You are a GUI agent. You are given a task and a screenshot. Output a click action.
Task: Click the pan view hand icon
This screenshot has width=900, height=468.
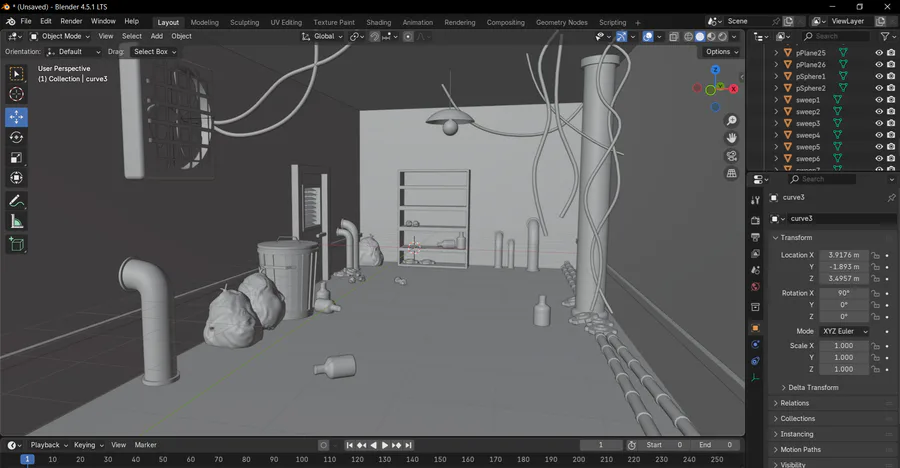click(x=731, y=138)
